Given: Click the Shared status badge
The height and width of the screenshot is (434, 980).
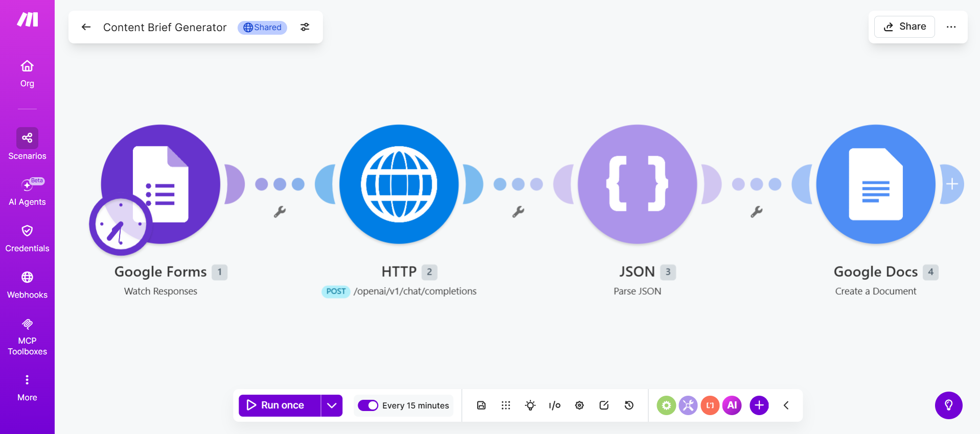Looking at the screenshot, I should click(x=262, y=28).
